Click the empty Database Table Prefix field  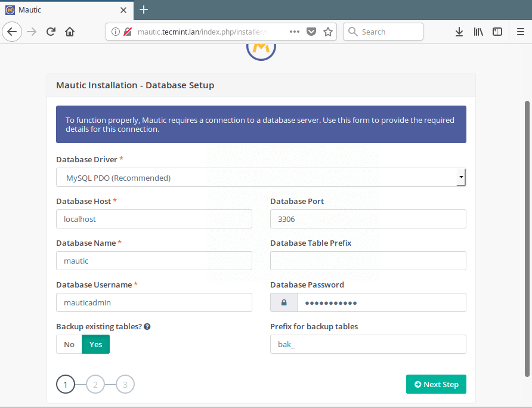point(368,261)
